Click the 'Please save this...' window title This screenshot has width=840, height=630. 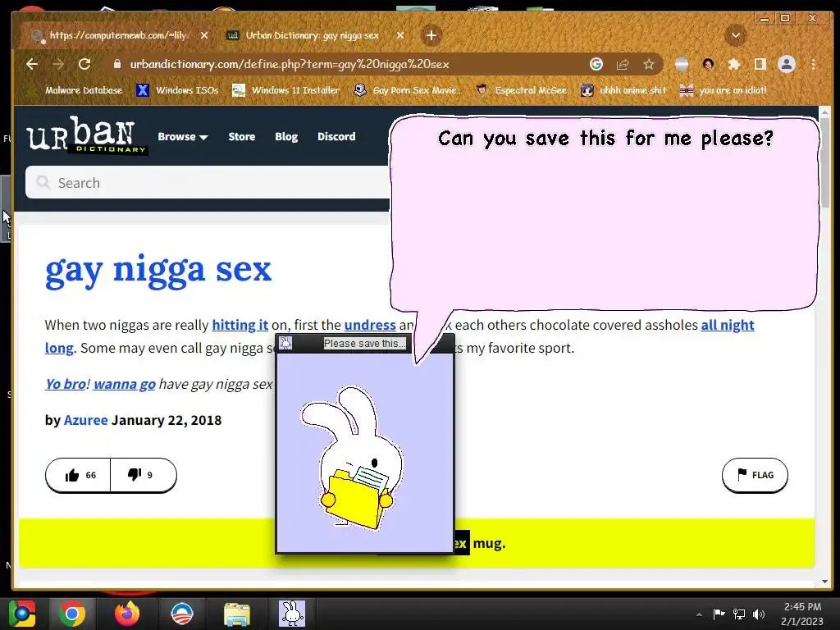(365, 344)
